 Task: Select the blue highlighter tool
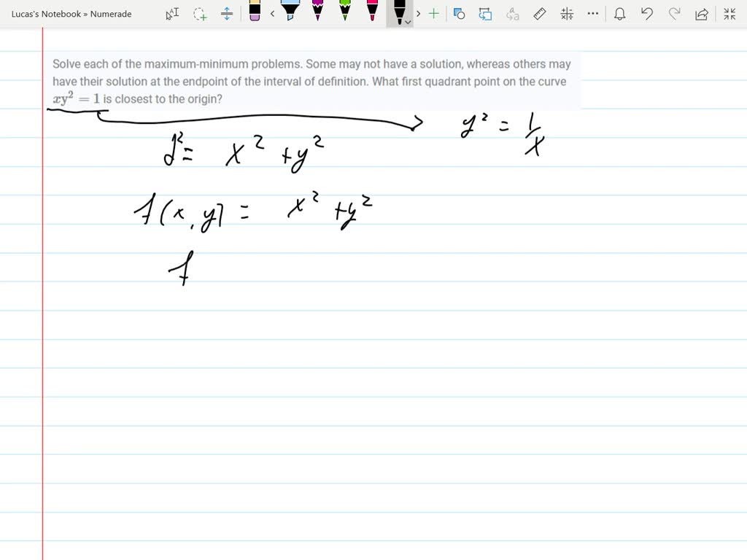coord(290,11)
